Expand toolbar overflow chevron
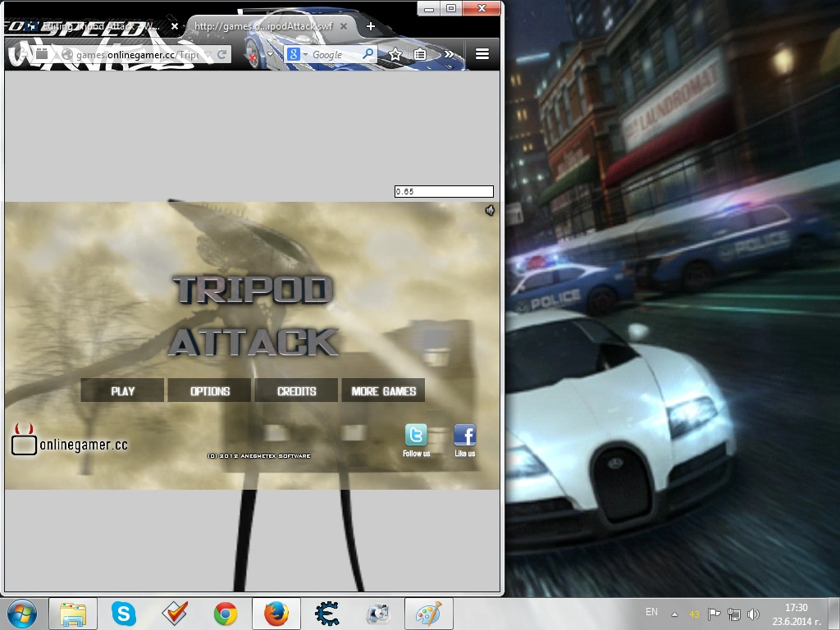This screenshot has width=840, height=630. point(449,54)
